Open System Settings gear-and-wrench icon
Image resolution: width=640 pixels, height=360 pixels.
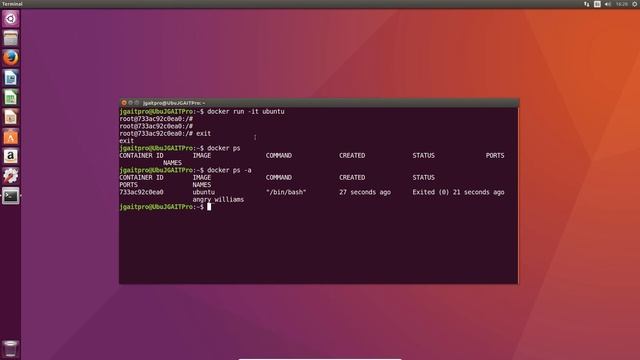(x=11, y=176)
